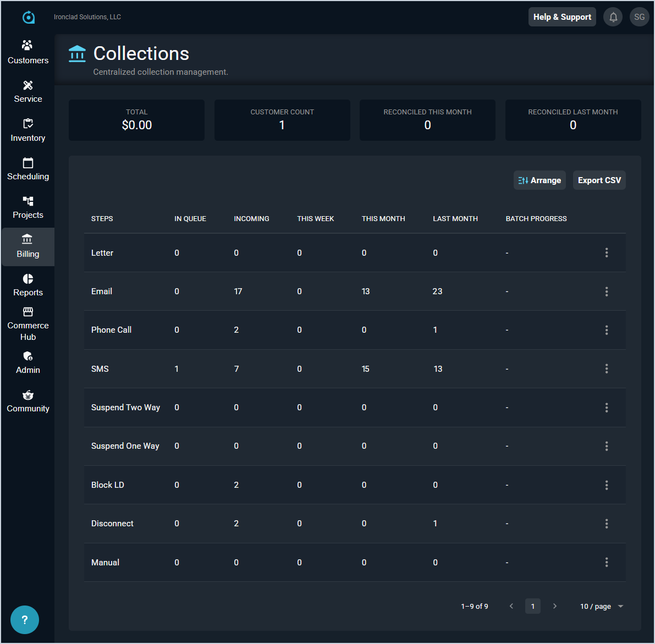655x644 pixels.
Task: Select page 1 in the pagination
Action: [532, 606]
